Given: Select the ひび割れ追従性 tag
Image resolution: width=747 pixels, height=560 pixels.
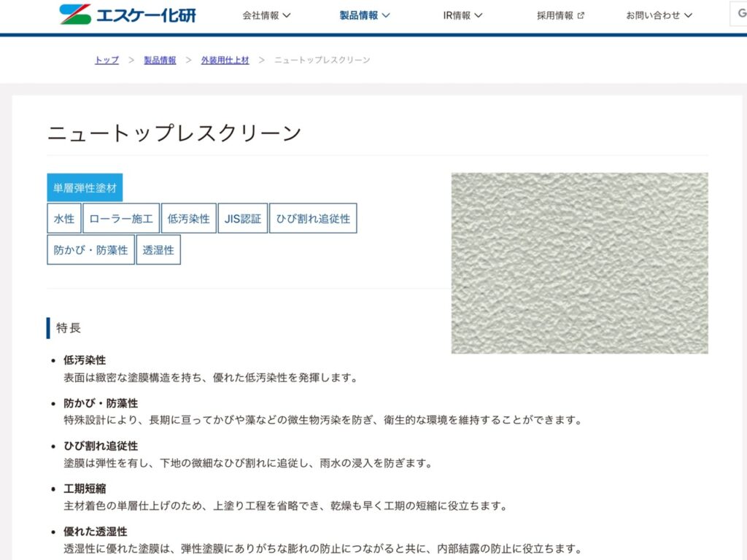Looking at the screenshot, I should [x=313, y=219].
